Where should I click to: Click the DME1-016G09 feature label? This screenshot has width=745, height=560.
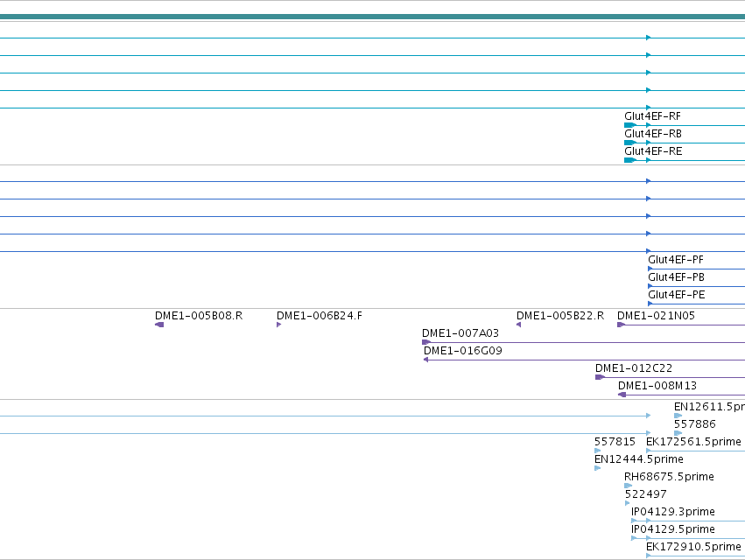point(463,351)
